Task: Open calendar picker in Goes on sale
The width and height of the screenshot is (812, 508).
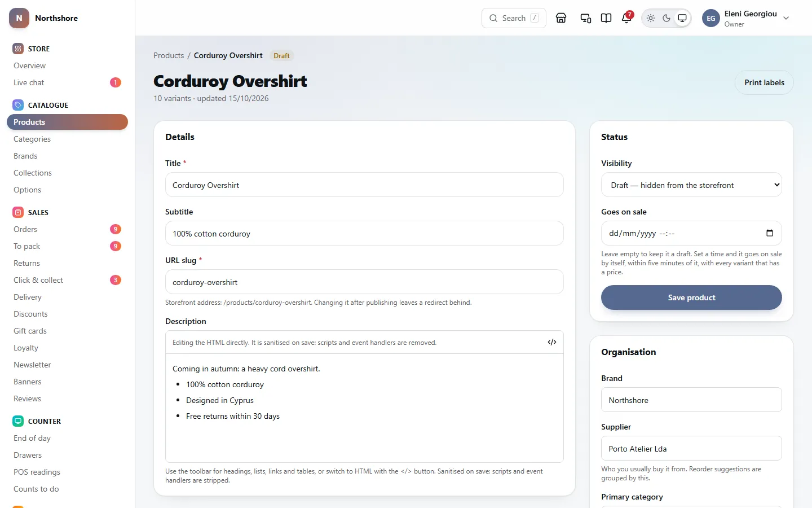Action: [x=770, y=233]
